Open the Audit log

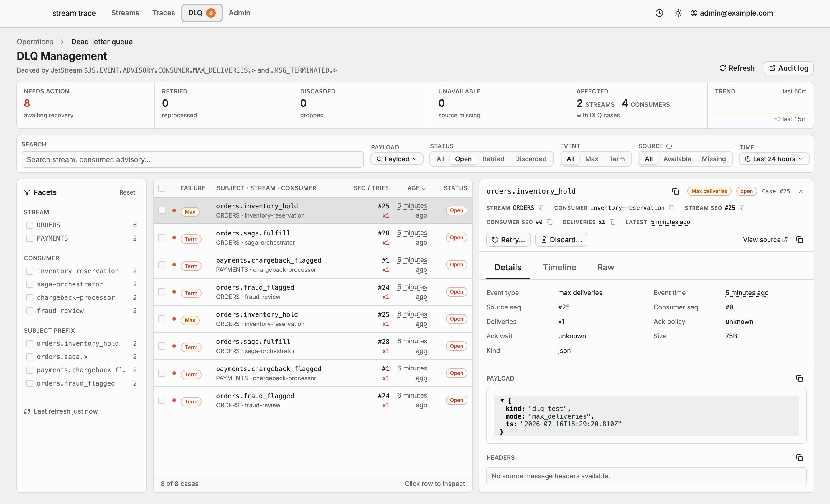point(788,68)
